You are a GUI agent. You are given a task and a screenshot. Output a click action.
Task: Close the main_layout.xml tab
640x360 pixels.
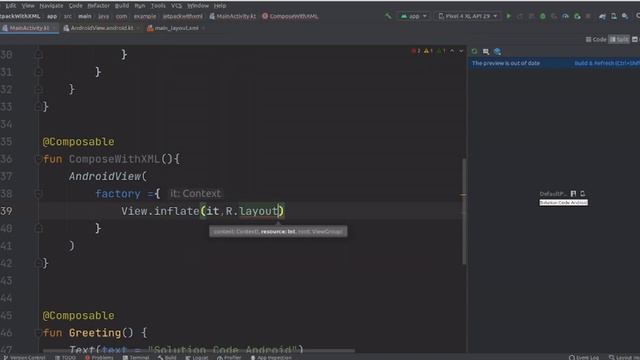pyautogui.click(x=203, y=28)
